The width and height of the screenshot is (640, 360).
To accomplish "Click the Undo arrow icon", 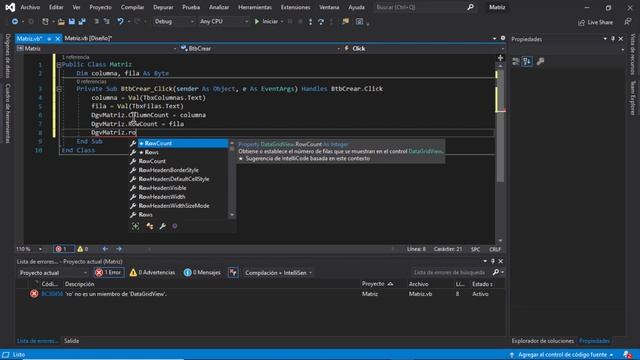I will click(120, 21).
